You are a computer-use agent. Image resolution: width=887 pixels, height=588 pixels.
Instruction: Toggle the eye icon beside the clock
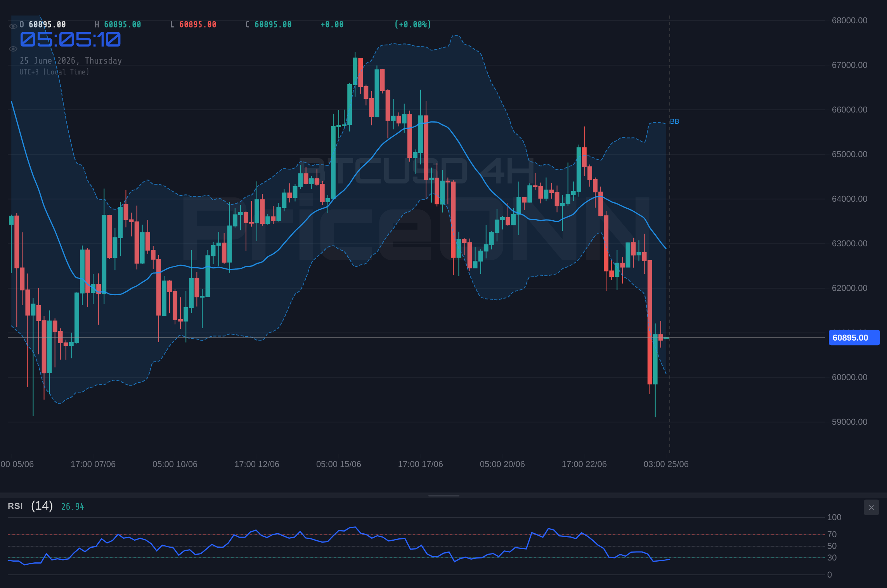coord(13,49)
